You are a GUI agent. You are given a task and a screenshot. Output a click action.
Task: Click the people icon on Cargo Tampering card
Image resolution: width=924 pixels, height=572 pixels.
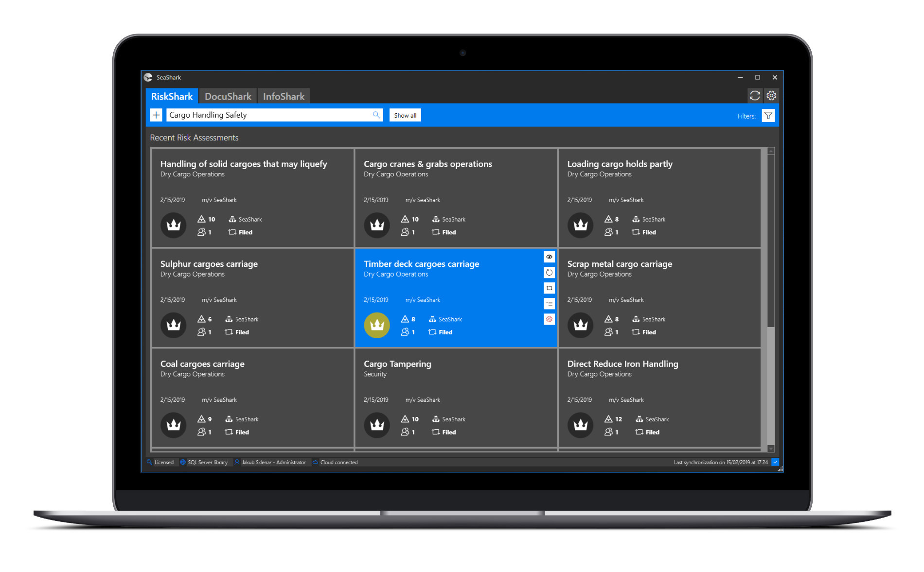(405, 432)
